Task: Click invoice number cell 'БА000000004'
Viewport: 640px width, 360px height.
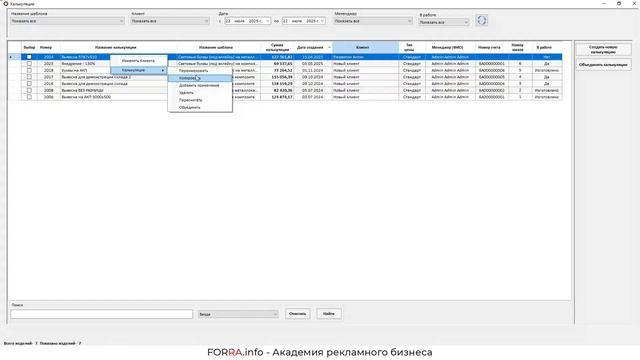Action: point(491,84)
